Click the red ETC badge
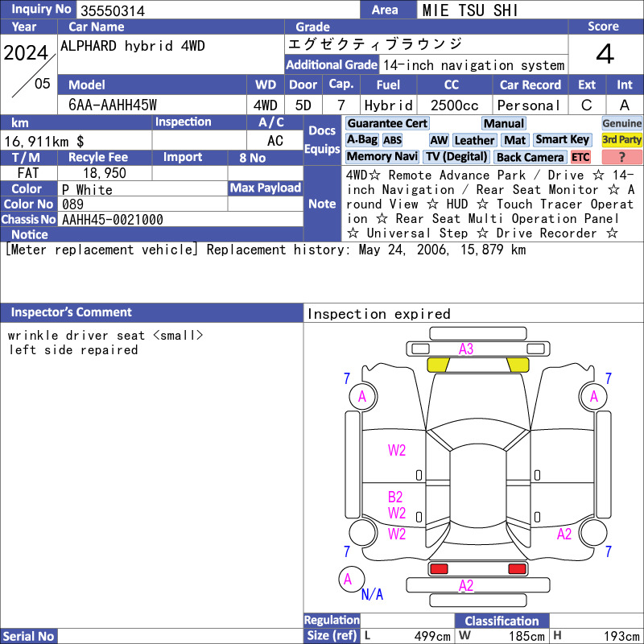Screen dimensions: 644x644 580,157
